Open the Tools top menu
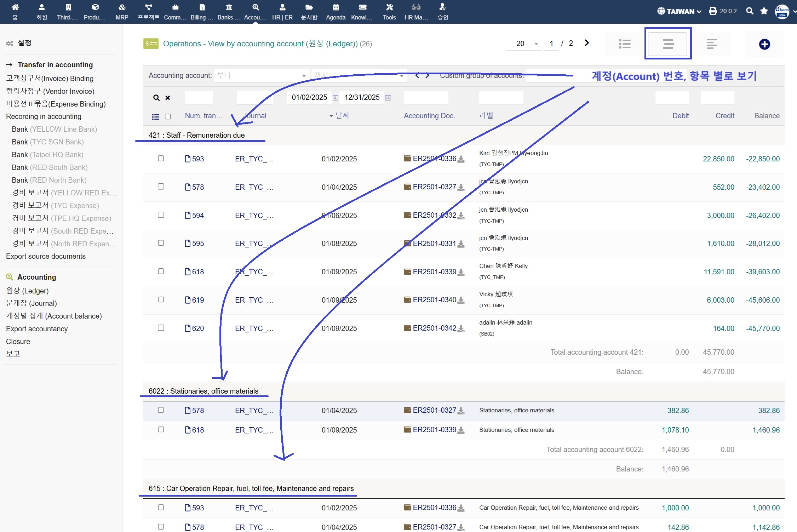This screenshot has height=532, width=797. coord(389,11)
